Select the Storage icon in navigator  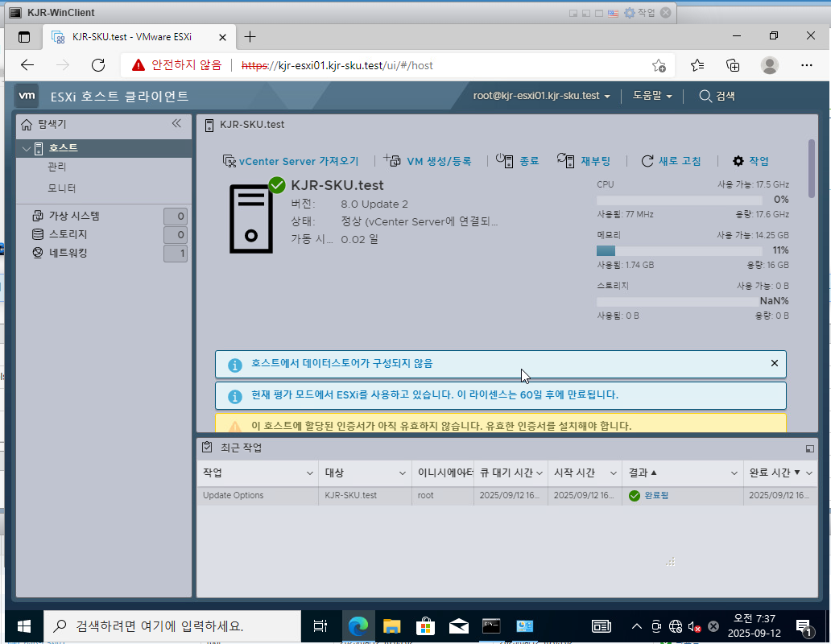click(x=38, y=234)
